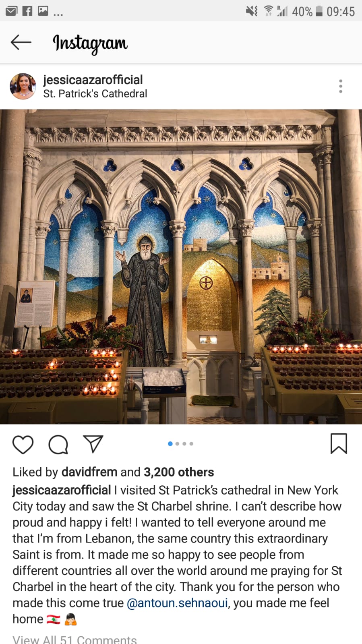Tap the Instagram logo in the header

coord(90,43)
